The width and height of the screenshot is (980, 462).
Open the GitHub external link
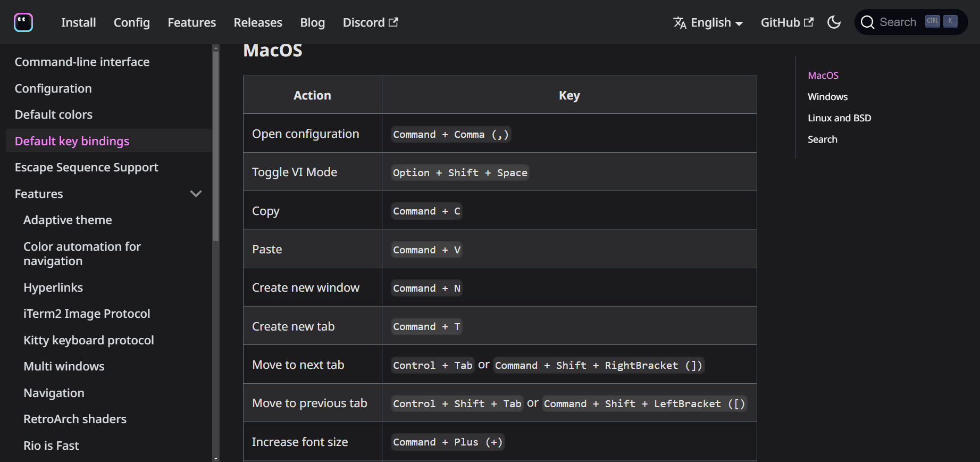point(787,22)
